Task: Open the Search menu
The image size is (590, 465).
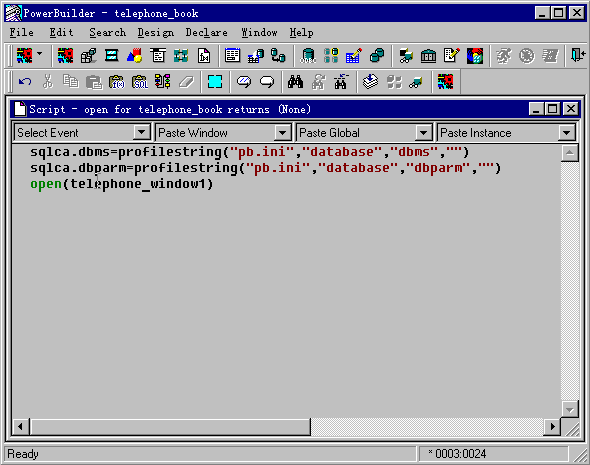Action: click(x=107, y=33)
